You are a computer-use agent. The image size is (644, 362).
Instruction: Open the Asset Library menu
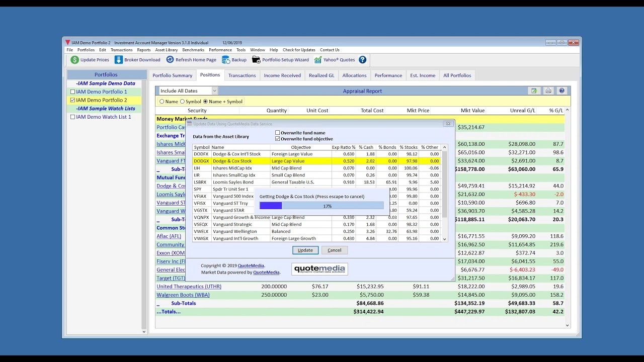pyautogui.click(x=167, y=50)
